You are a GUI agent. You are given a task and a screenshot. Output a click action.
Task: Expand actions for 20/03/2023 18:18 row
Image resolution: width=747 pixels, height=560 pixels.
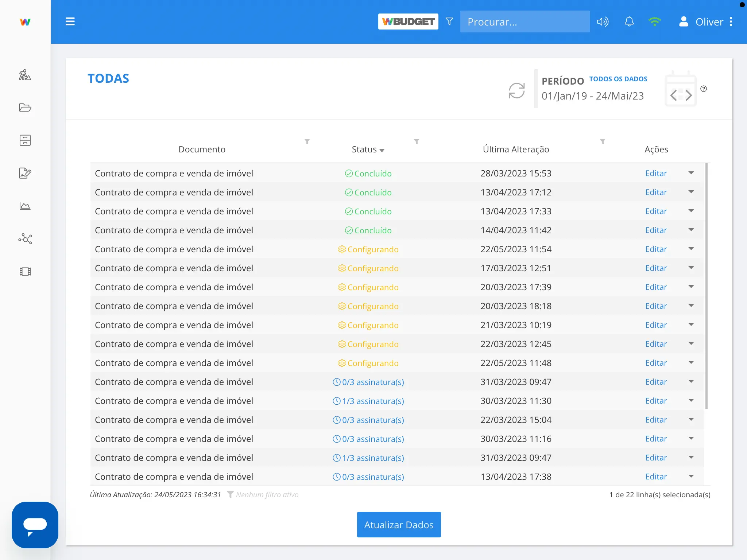[691, 306]
